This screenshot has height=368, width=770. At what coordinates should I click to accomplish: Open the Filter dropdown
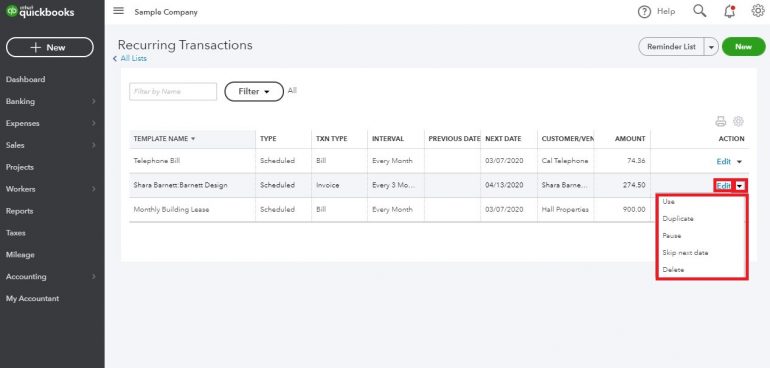(x=254, y=91)
